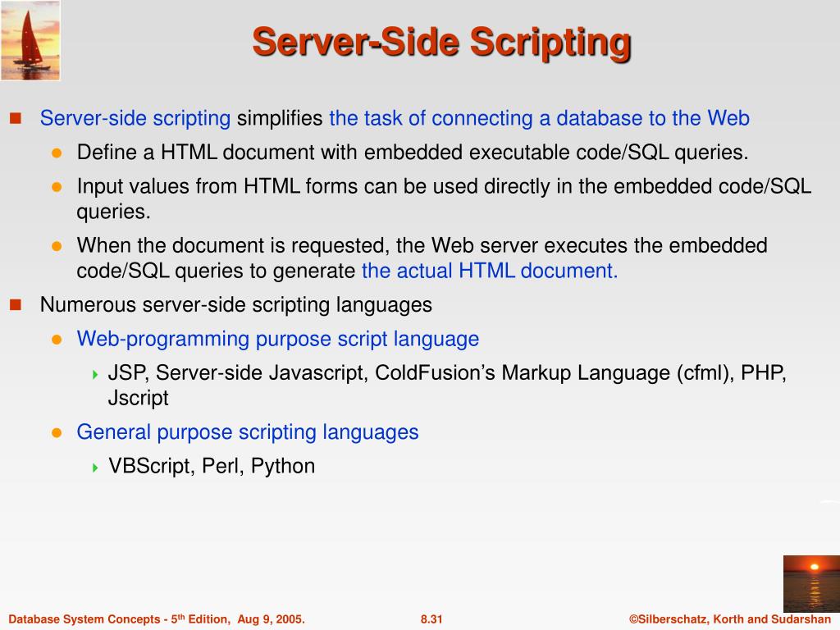Click the round bullet before "When the document is requested"
Image resolution: width=840 pixels, height=630 pixels.
coord(57,246)
